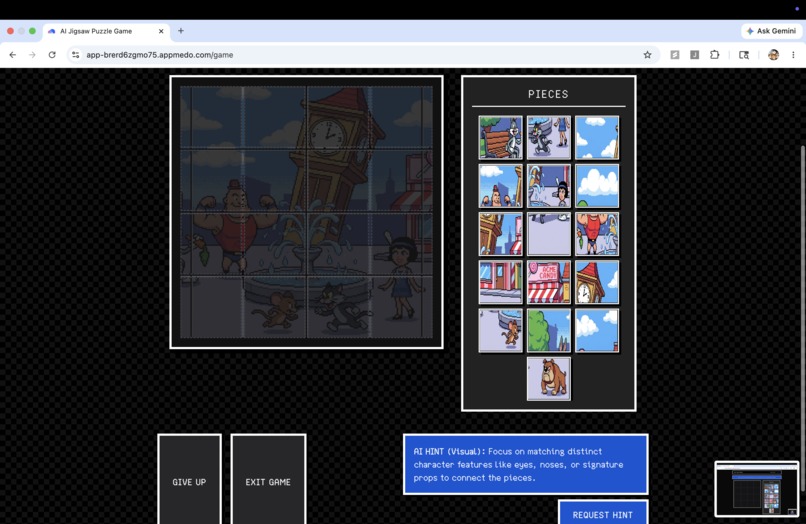Screen dimensions: 806x524
Task: Select the Jerry mouse running puzzle piece
Action: tap(500, 331)
